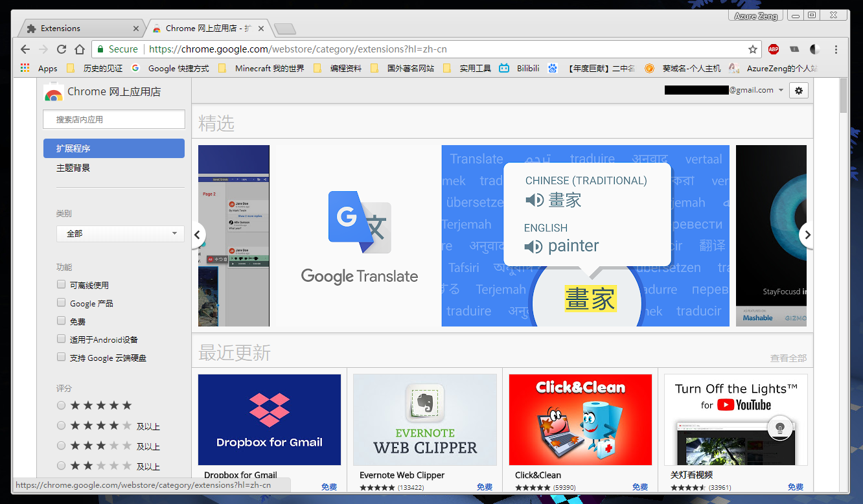This screenshot has width=863, height=504.
Task: Tick the Google 产品 checkbox
Action: click(x=61, y=303)
